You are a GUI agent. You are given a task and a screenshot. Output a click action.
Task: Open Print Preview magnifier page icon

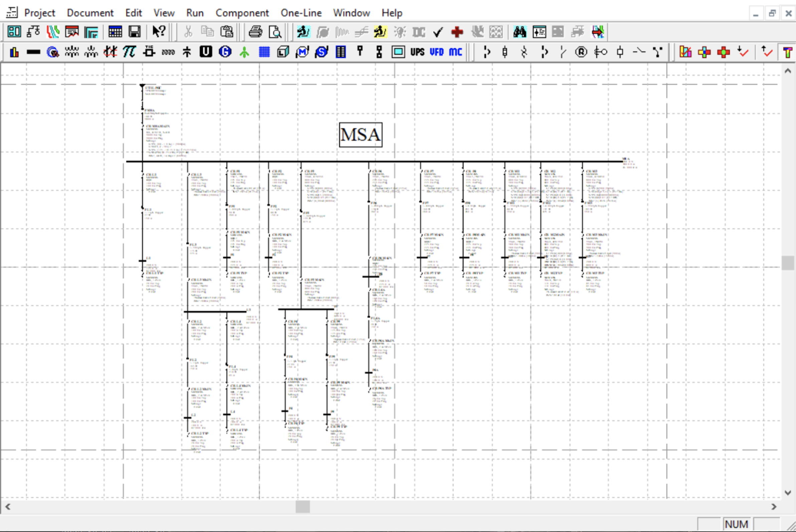274,32
